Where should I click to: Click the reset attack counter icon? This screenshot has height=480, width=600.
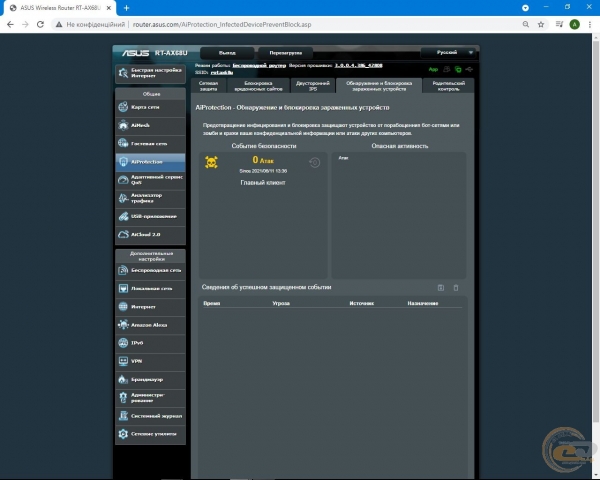tap(315, 163)
